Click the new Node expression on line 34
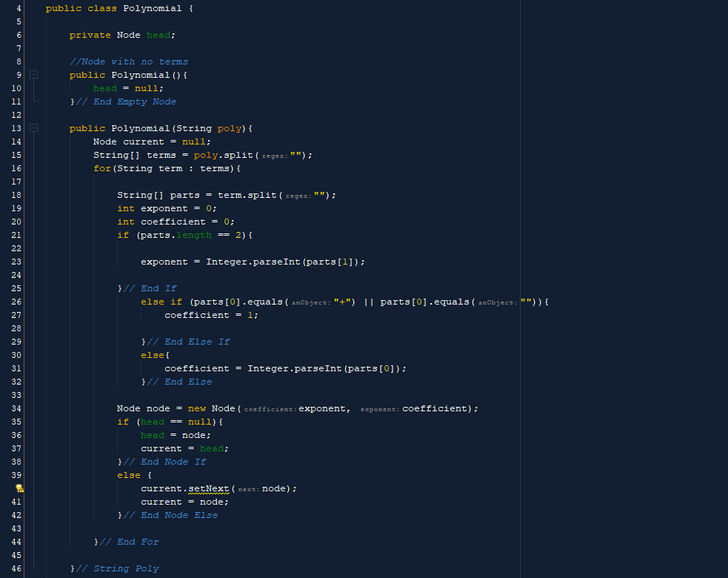This screenshot has width=728, height=578. 212,408
